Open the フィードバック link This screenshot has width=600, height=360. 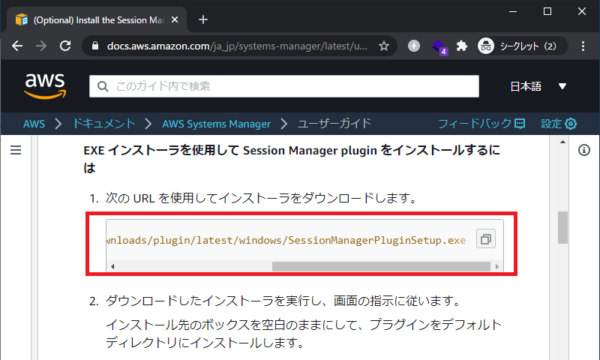point(481,124)
